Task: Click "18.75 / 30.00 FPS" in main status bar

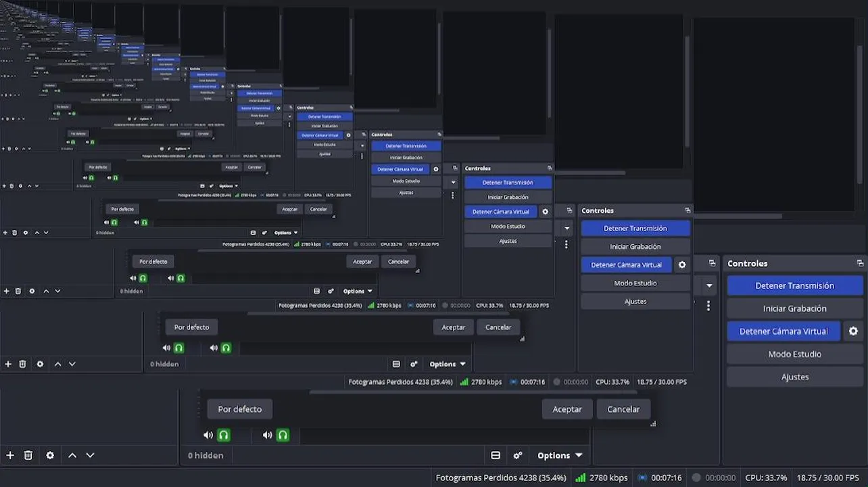Action: pyautogui.click(x=829, y=478)
